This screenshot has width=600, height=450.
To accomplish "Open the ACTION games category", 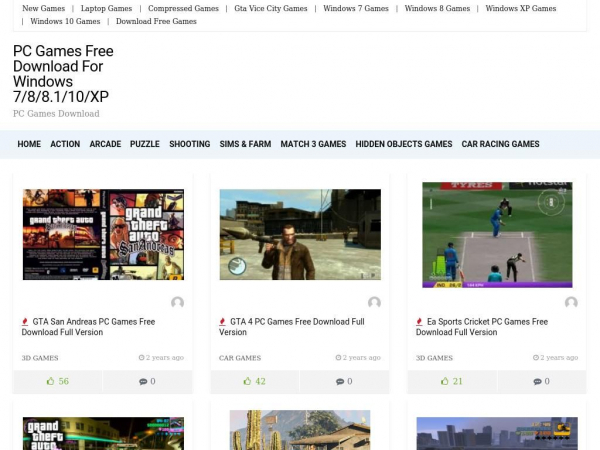I will 65,144.
